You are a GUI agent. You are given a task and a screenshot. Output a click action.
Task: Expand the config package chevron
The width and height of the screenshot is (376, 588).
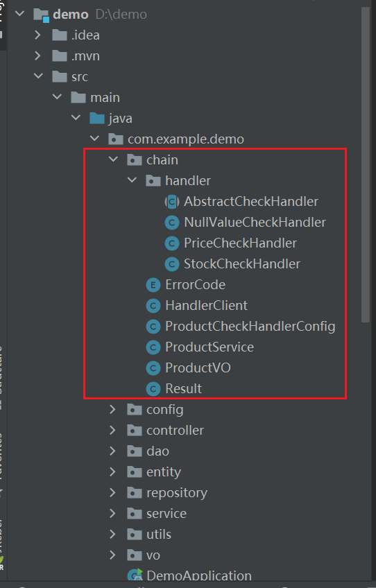112,410
